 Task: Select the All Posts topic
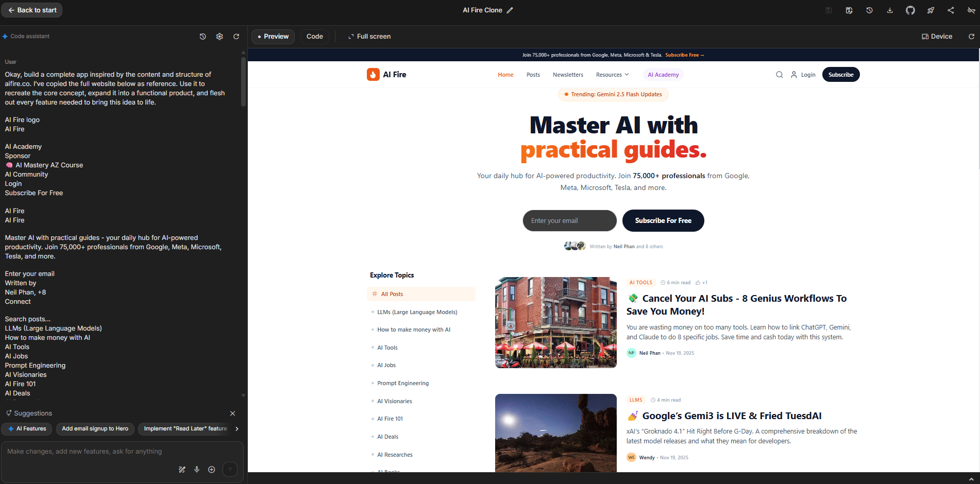click(421, 294)
